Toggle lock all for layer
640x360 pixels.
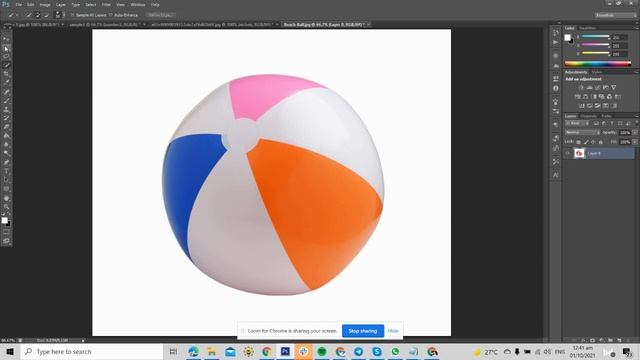[600, 142]
